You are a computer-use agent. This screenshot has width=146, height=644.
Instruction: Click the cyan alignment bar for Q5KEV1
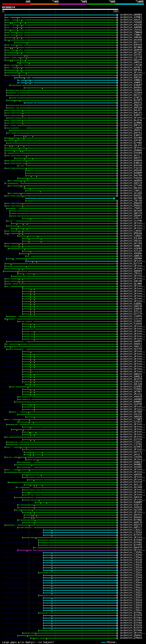[x=71, y=103]
